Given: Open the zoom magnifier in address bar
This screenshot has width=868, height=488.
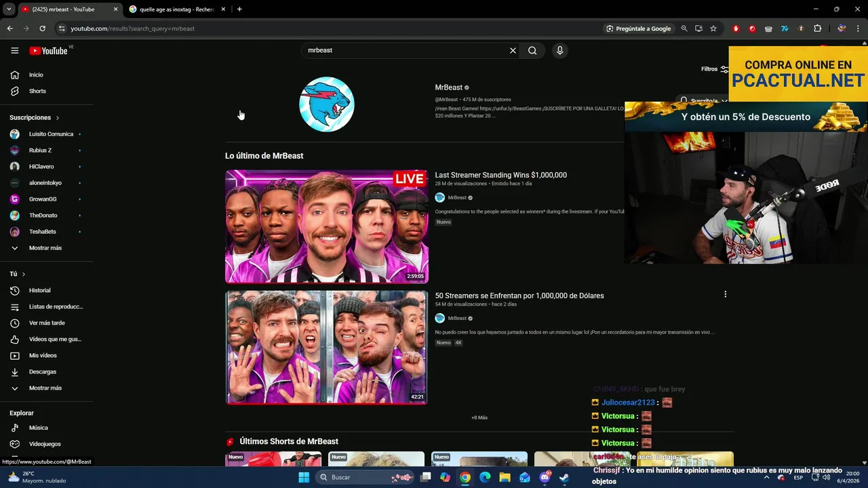Looking at the screenshot, I should [x=684, y=28].
